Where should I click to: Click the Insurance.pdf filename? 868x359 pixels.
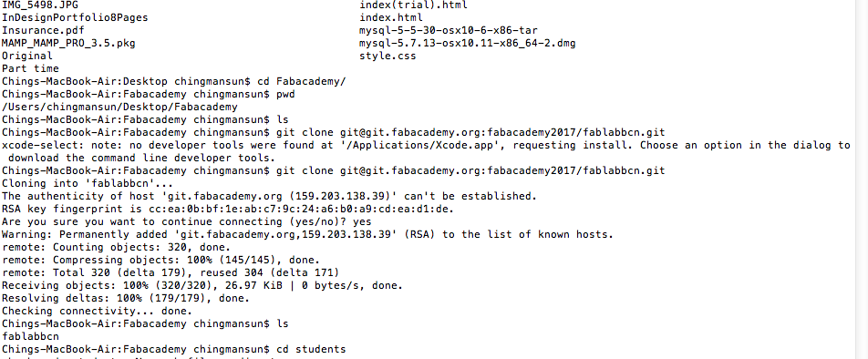[x=43, y=30]
